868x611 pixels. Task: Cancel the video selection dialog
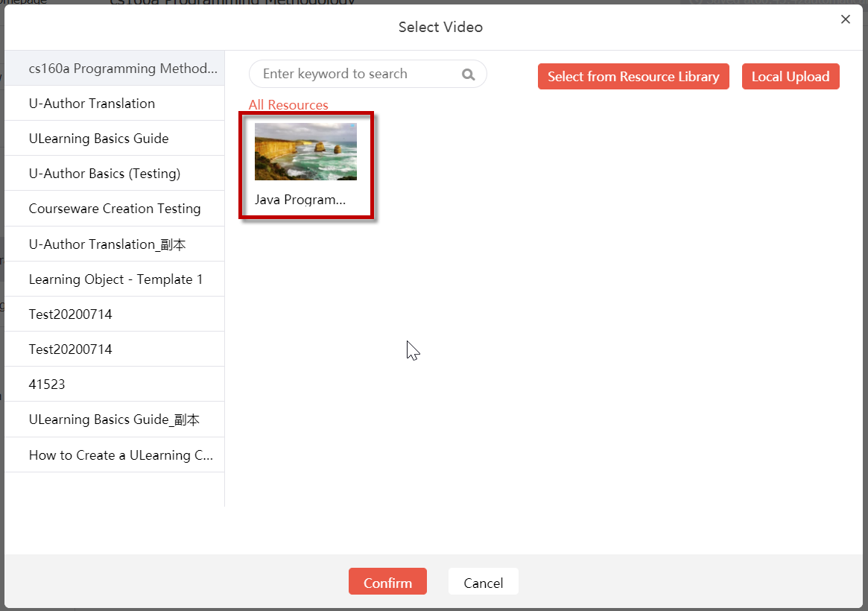tap(484, 581)
